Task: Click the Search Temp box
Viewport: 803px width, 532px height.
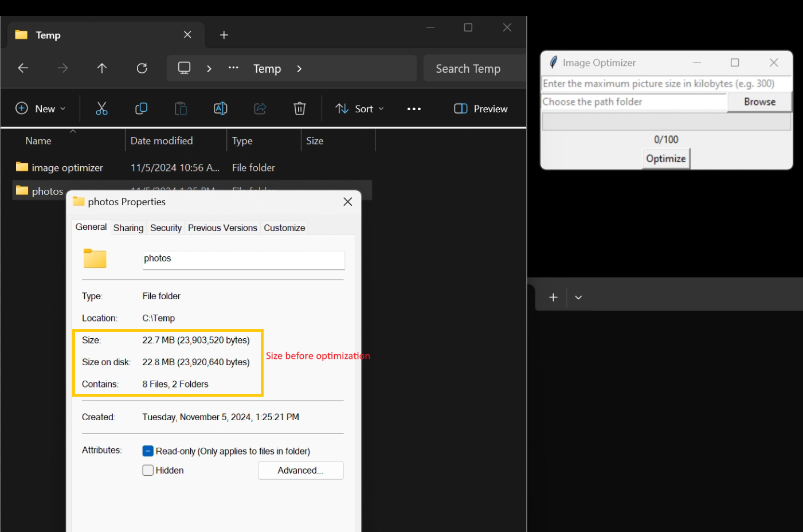Action: [x=475, y=69]
